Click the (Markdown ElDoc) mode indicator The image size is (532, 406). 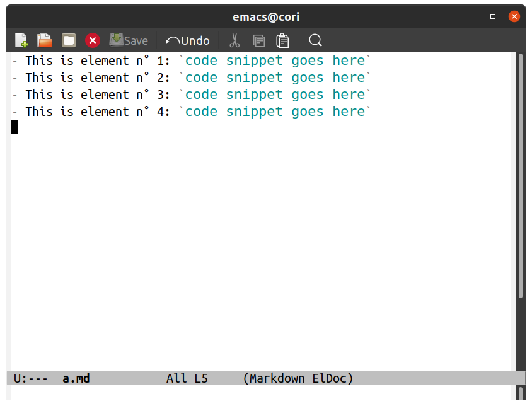(x=298, y=378)
